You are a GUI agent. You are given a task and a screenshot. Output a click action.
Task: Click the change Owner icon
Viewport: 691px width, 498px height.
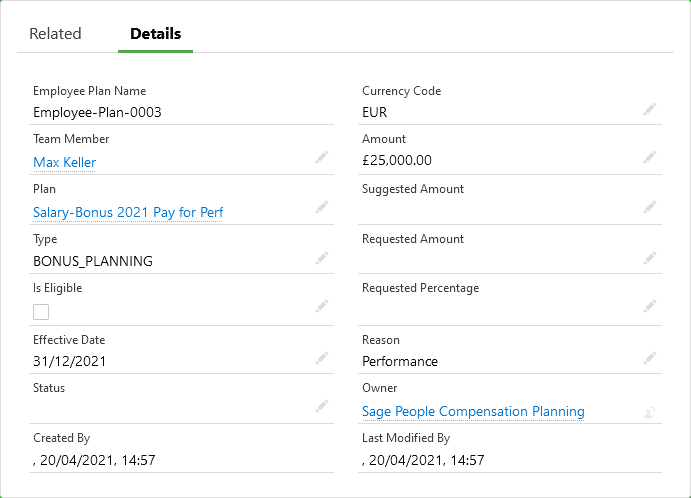click(x=650, y=410)
